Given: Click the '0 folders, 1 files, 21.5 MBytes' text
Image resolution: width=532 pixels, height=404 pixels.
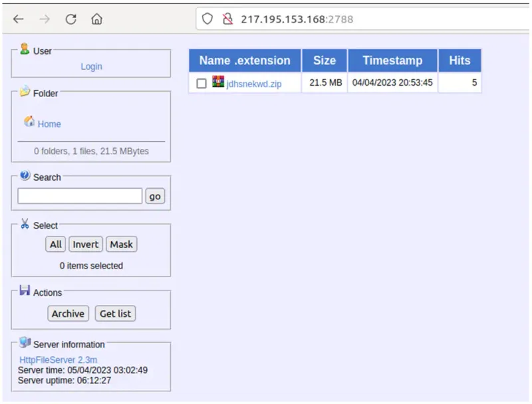Looking at the screenshot, I should tap(91, 151).
